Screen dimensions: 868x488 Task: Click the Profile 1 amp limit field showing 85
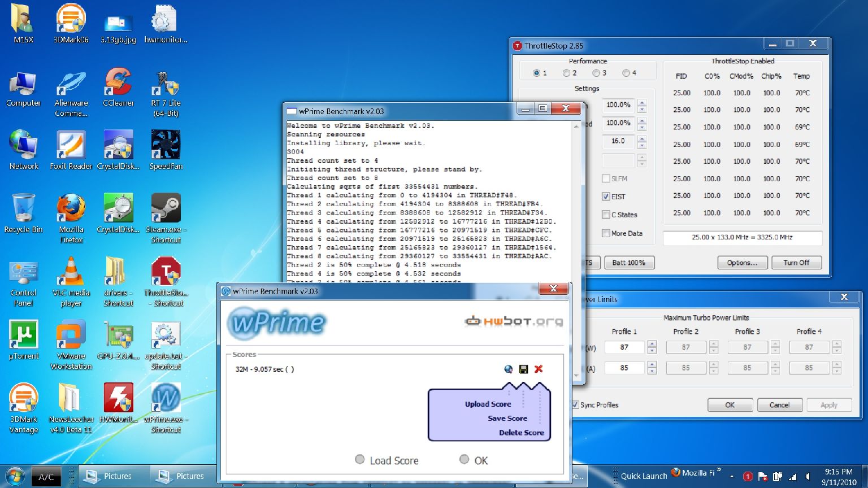tap(624, 368)
